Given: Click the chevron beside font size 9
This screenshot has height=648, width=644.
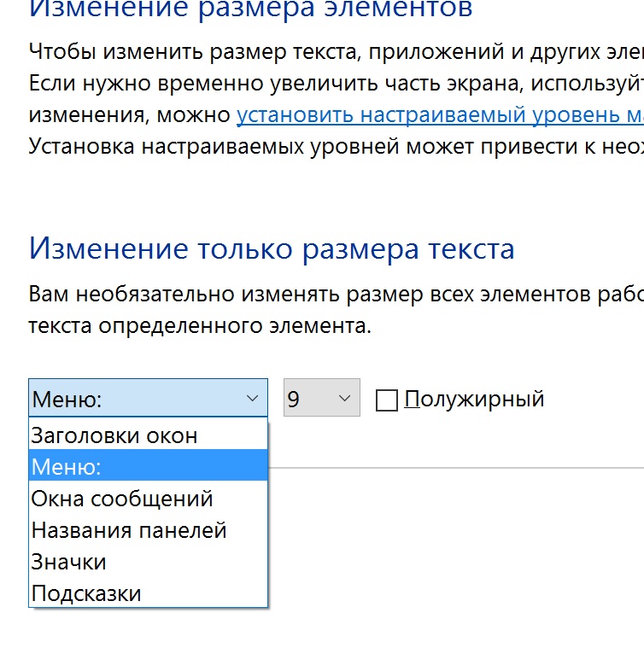Looking at the screenshot, I should pyautogui.click(x=345, y=399).
